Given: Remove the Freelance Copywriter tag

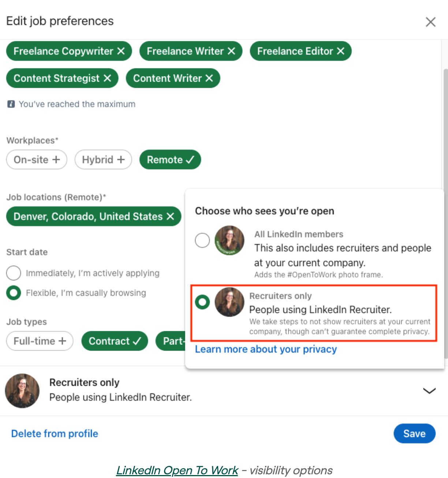Looking at the screenshot, I should point(121,51).
